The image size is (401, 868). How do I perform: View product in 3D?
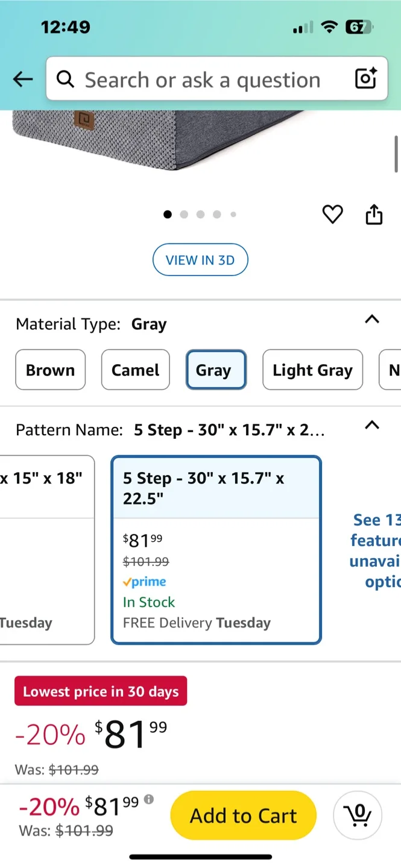click(x=200, y=259)
